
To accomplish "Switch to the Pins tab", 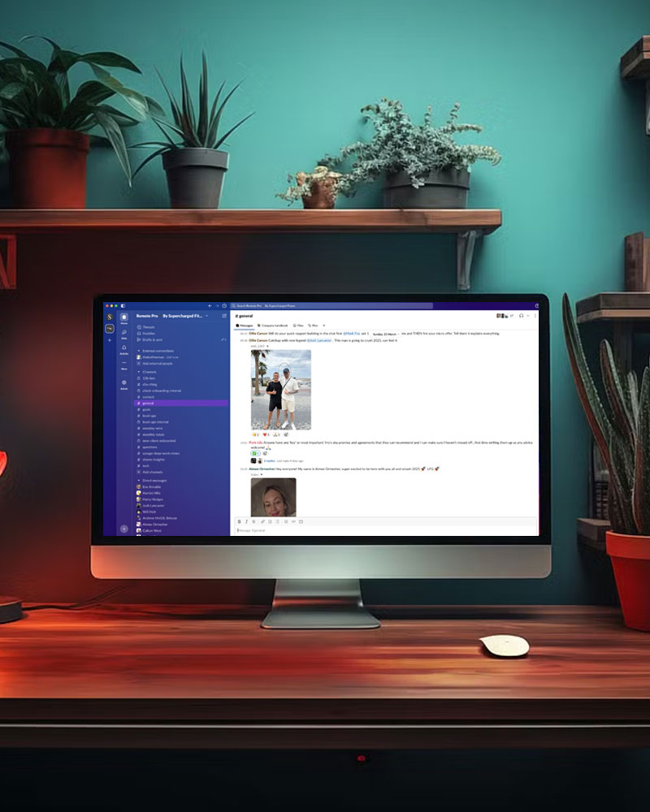I will (x=313, y=325).
